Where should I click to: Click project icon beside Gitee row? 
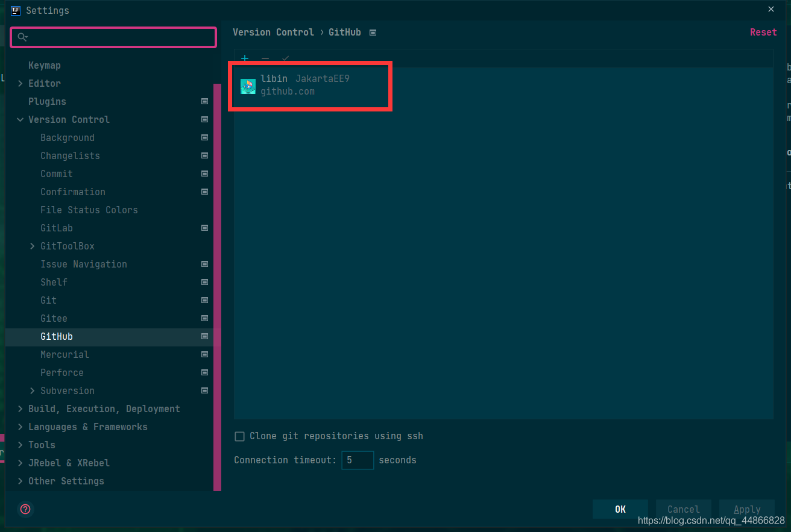tap(205, 318)
